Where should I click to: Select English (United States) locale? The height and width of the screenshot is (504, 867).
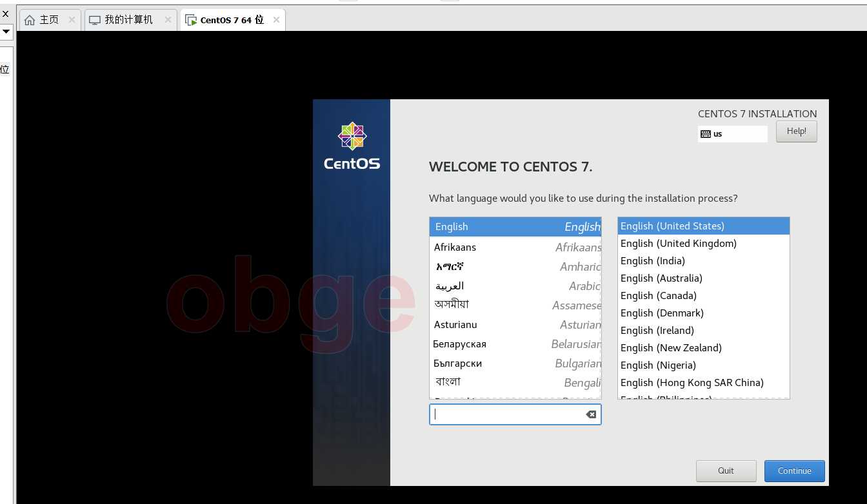pos(703,226)
